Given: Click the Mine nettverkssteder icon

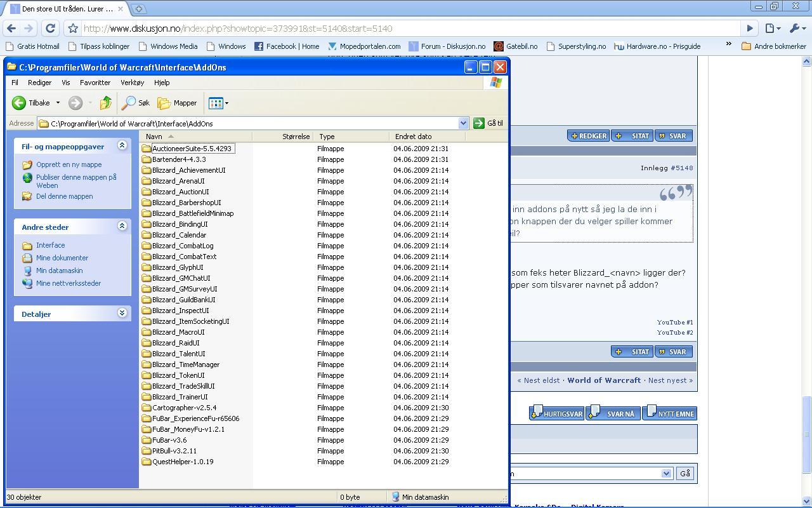Looking at the screenshot, I should 27,283.
